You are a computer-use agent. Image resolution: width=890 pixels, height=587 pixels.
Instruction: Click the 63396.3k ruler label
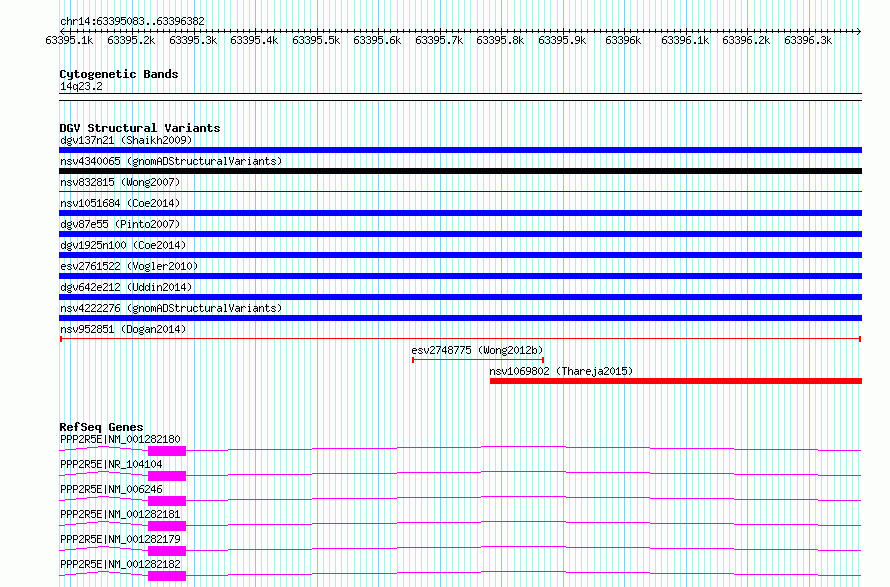click(808, 41)
